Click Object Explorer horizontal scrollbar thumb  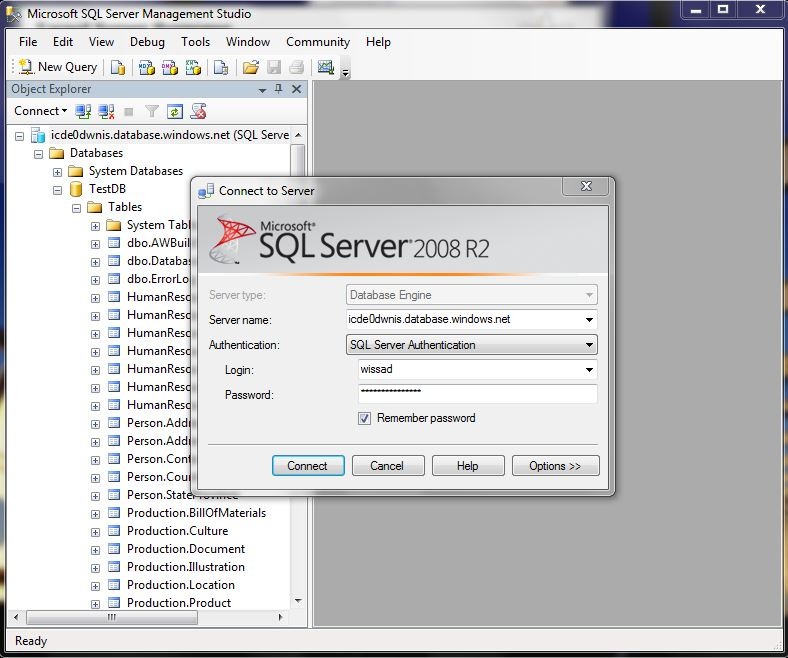(112, 617)
